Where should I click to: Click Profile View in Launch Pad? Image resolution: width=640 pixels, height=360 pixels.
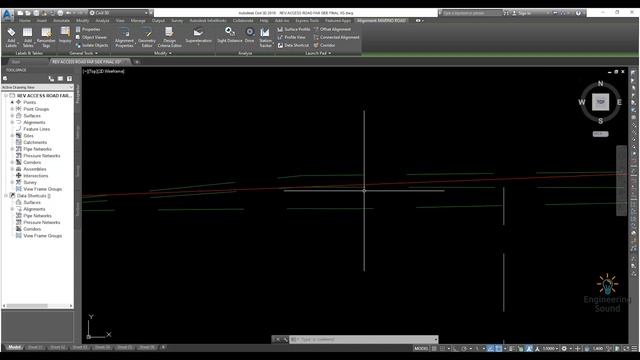pyautogui.click(x=291, y=37)
